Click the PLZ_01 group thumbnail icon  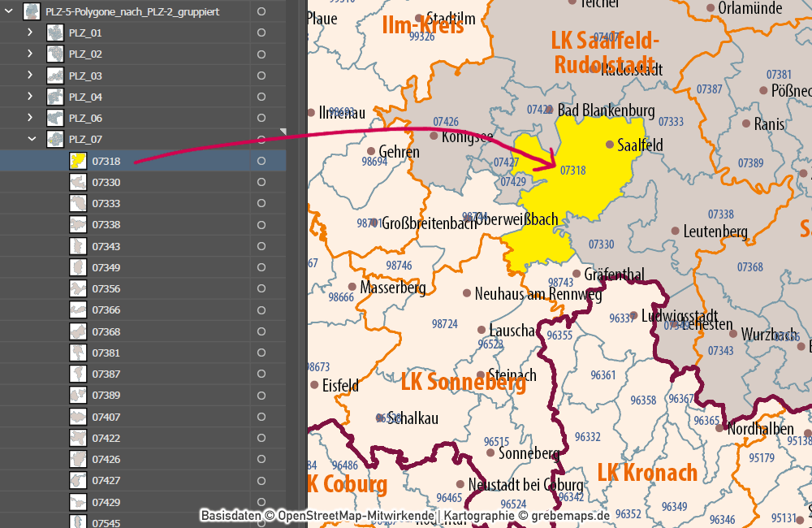pyautogui.click(x=56, y=33)
